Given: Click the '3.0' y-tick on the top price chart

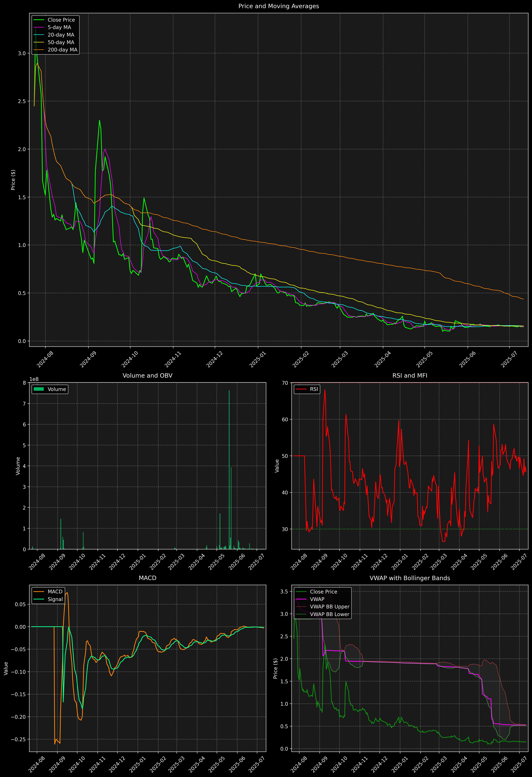Looking at the screenshot, I should pyautogui.click(x=22, y=53).
